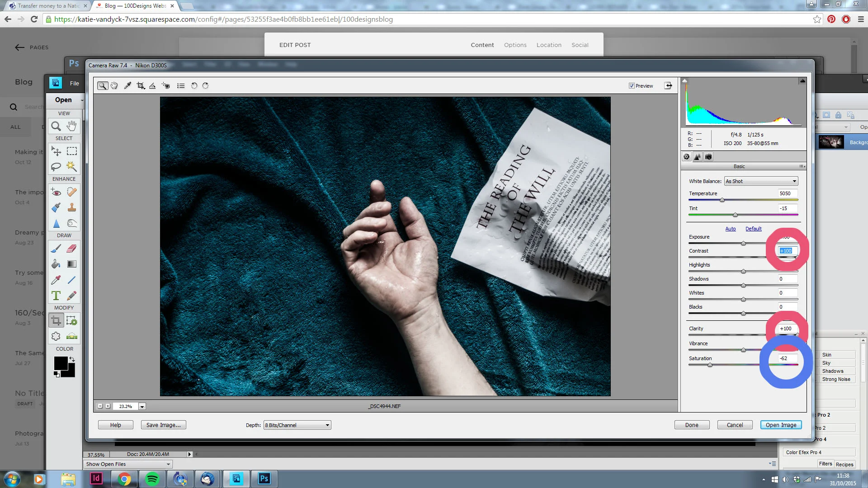Expand the zoom level dropdown

pos(142,407)
